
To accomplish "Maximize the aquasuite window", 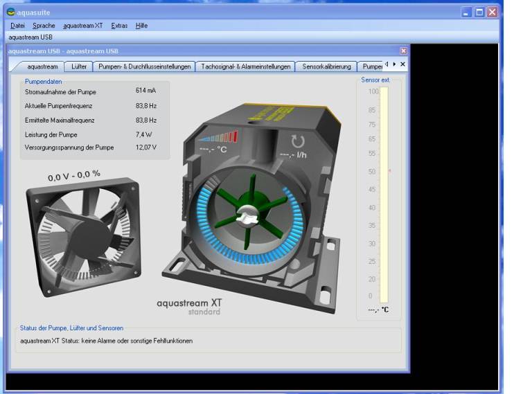I will pyautogui.click(x=479, y=12).
